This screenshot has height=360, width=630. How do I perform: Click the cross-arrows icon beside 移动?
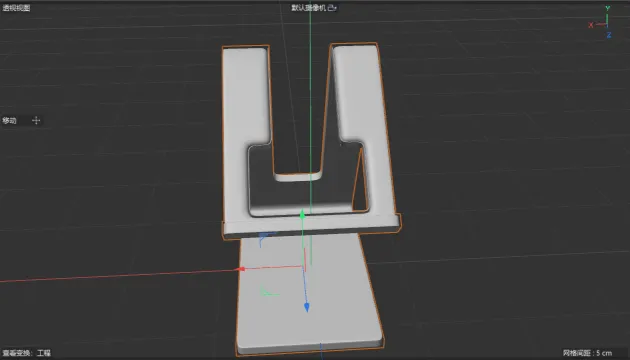click(36, 120)
